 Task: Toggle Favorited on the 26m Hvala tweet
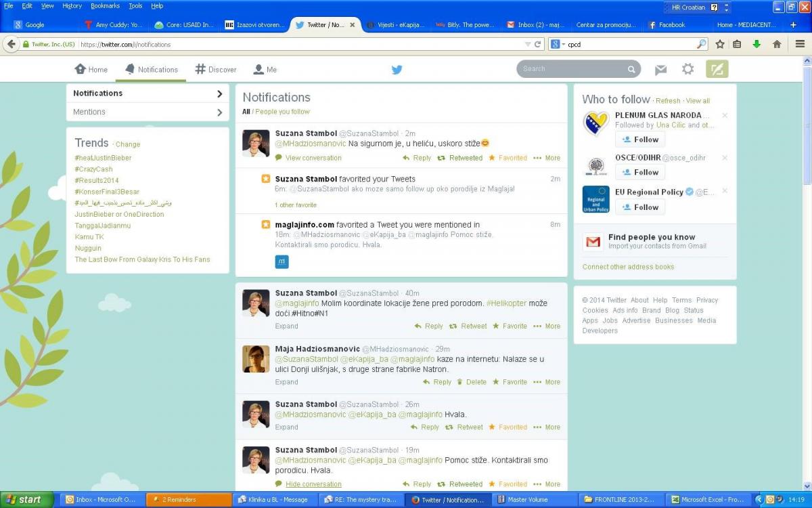tap(508, 427)
